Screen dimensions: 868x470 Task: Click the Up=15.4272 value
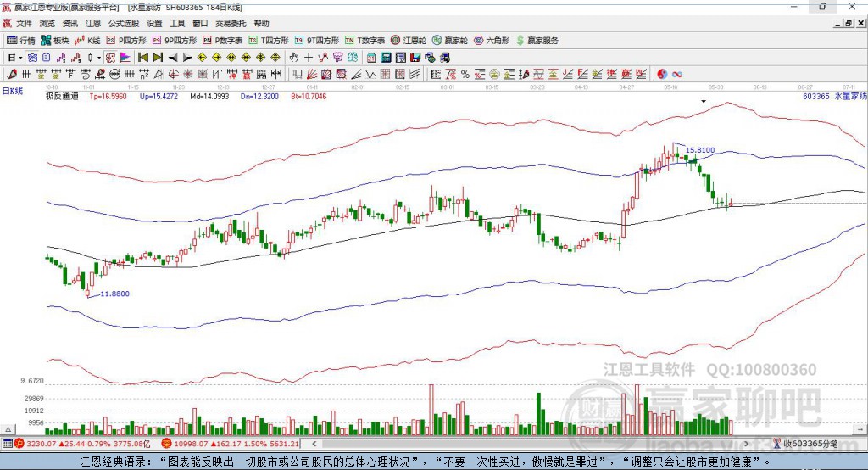(x=159, y=96)
